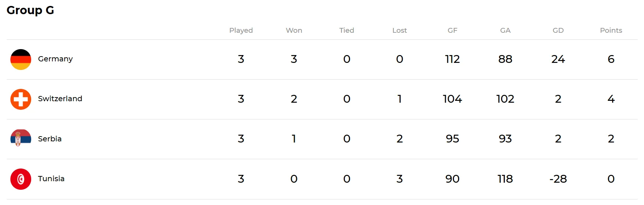Click the Lost column header
Viewport: 644px width, 205px height.
pyautogui.click(x=399, y=31)
